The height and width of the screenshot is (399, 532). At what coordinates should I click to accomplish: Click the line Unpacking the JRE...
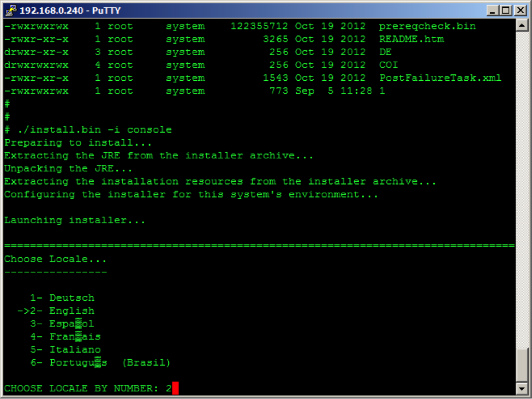click(68, 169)
